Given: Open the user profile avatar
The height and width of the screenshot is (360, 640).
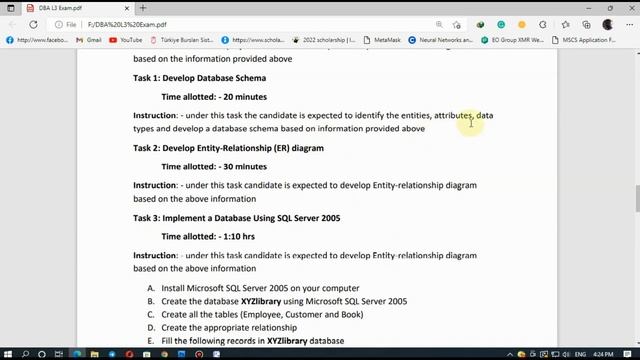Looking at the screenshot, I should (x=608, y=24).
